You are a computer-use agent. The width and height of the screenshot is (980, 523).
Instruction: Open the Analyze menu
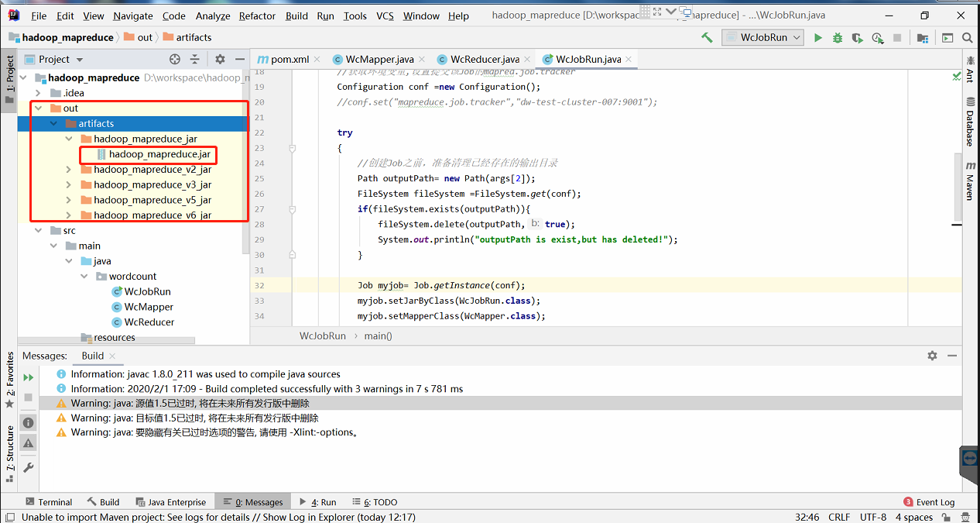(x=213, y=15)
